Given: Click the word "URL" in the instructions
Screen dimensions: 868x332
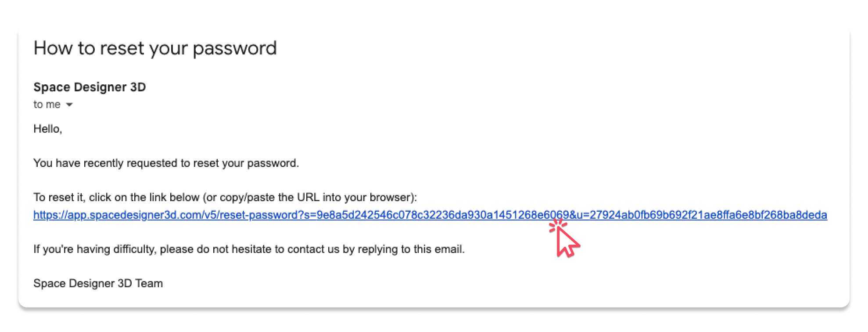Looking at the screenshot, I should [308, 198].
